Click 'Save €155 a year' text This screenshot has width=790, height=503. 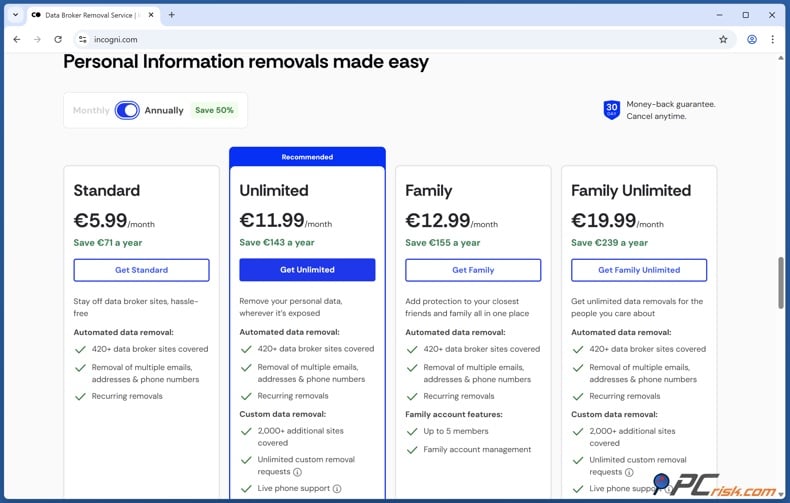[x=442, y=243]
